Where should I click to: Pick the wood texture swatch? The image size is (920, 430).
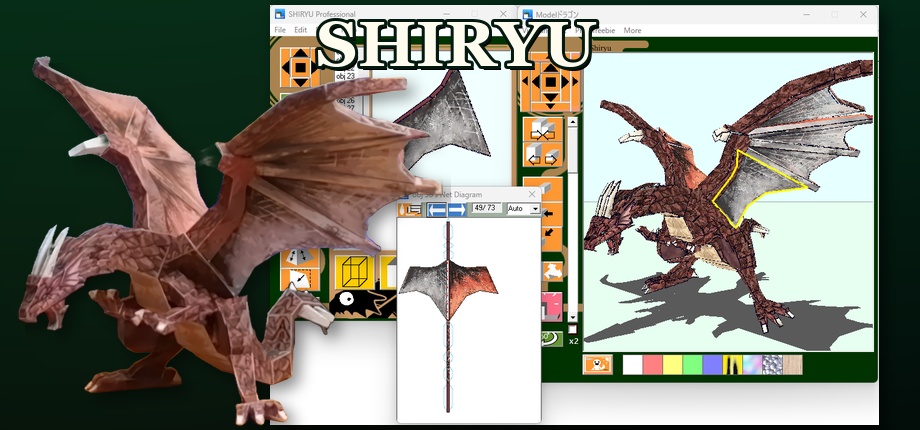[792, 364]
